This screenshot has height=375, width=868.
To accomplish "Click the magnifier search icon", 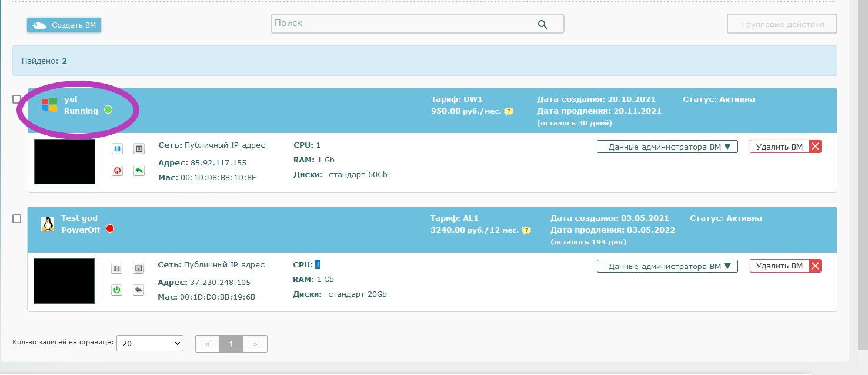I will point(542,24).
